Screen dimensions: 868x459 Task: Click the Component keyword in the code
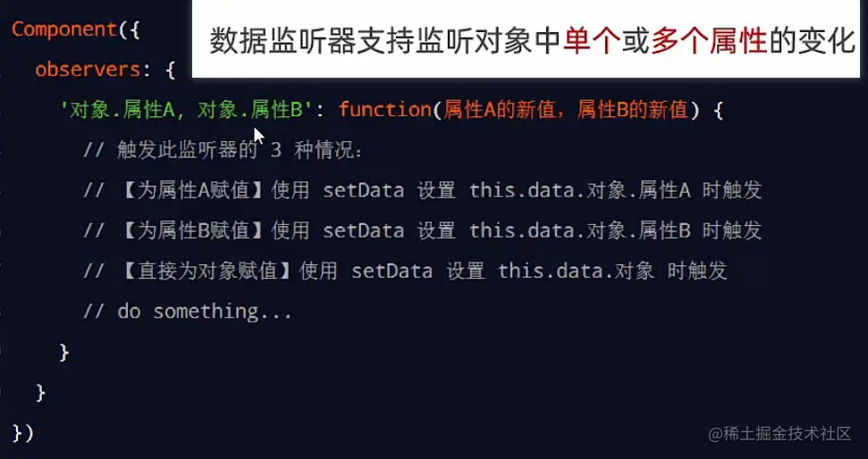click(63, 29)
